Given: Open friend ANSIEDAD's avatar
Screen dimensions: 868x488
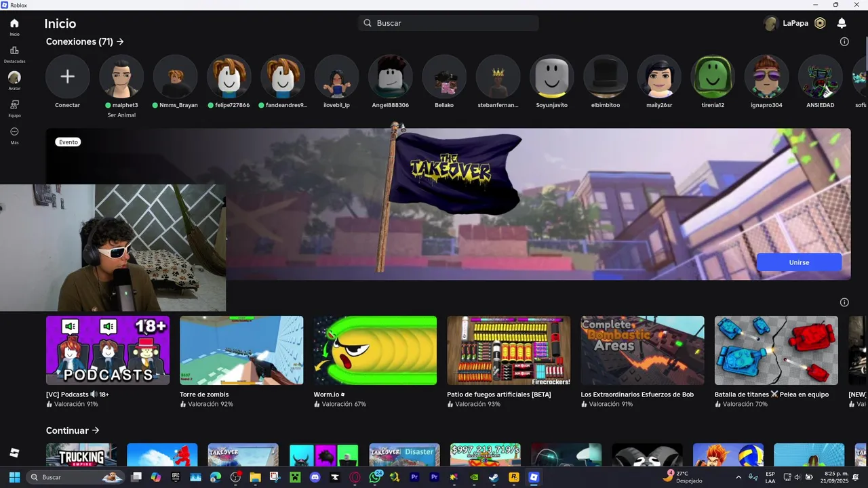Looking at the screenshot, I should (x=821, y=77).
